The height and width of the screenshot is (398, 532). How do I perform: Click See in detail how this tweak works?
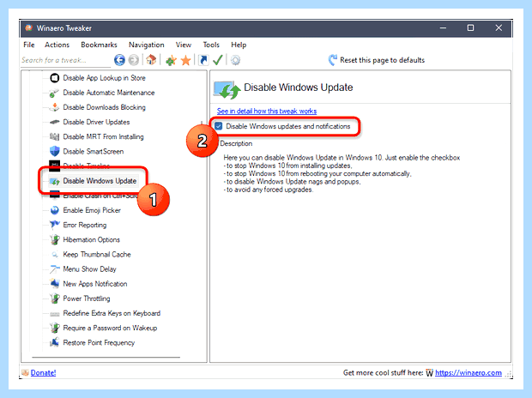coord(267,111)
